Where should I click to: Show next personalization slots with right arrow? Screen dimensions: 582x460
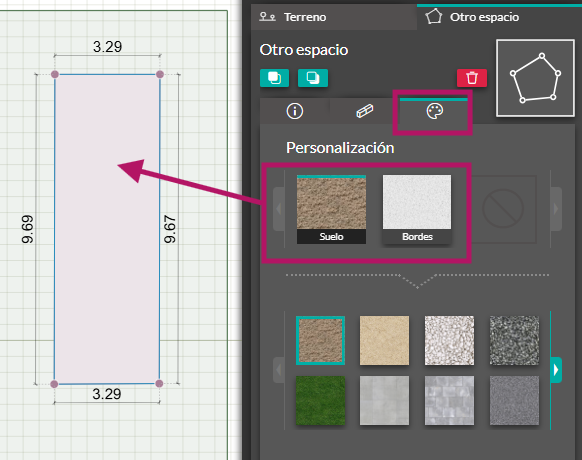[556, 209]
